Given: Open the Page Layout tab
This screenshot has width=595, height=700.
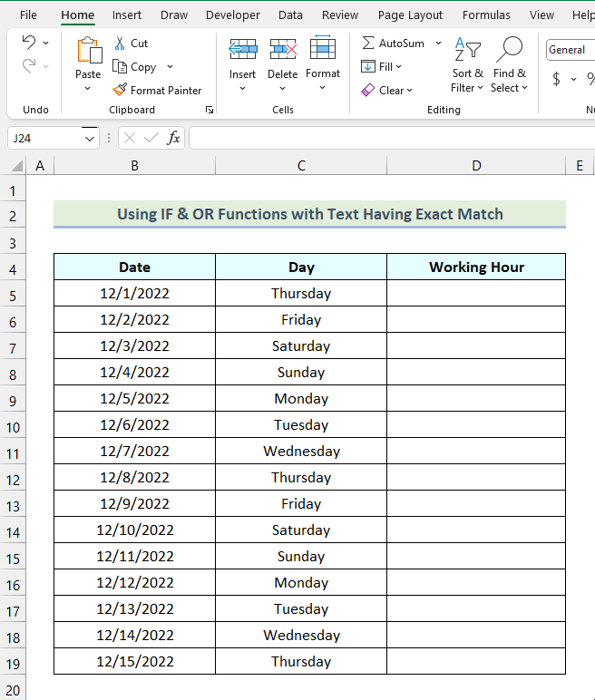Looking at the screenshot, I should pyautogui.click(x=410, y=15).
